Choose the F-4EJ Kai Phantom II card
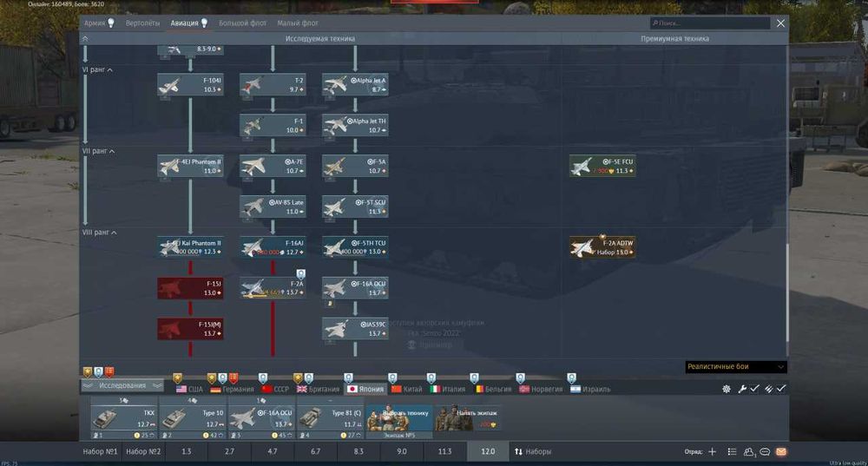The image size is (868, 466). tap(190, 247)
